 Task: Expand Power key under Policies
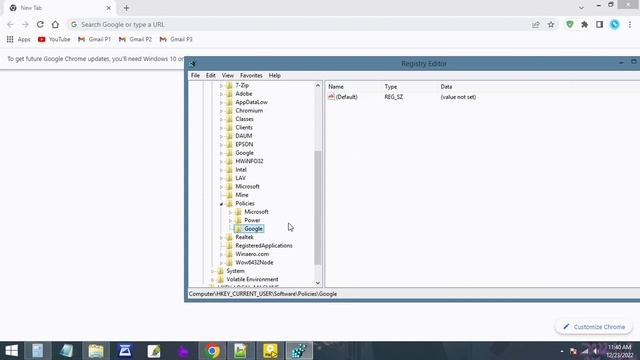coord(231,220)
